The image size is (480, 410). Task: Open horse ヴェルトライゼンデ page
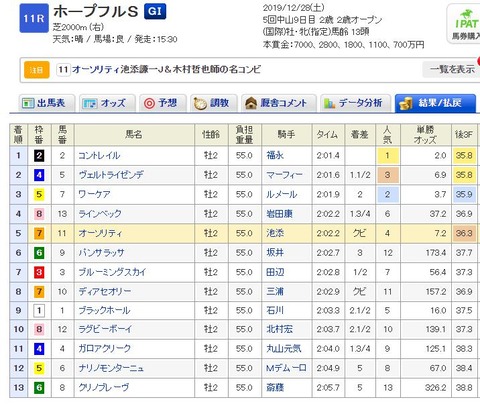tap(111, 175)
